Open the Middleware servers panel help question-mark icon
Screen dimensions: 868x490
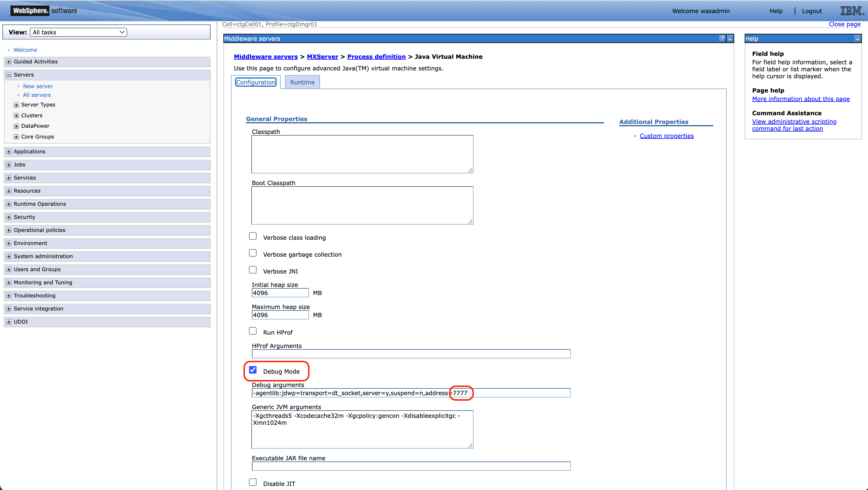pyautogui.click(x=722, y=38)
